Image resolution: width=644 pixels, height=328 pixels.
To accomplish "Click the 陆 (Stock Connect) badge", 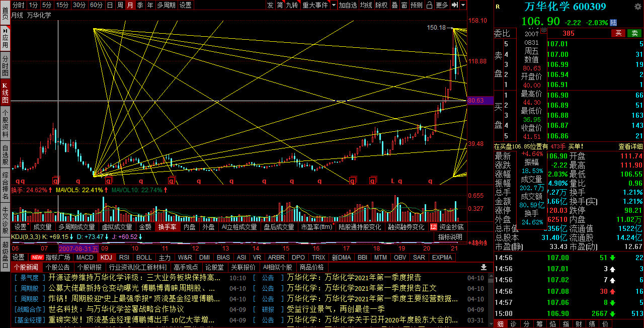I will [613, 22].
